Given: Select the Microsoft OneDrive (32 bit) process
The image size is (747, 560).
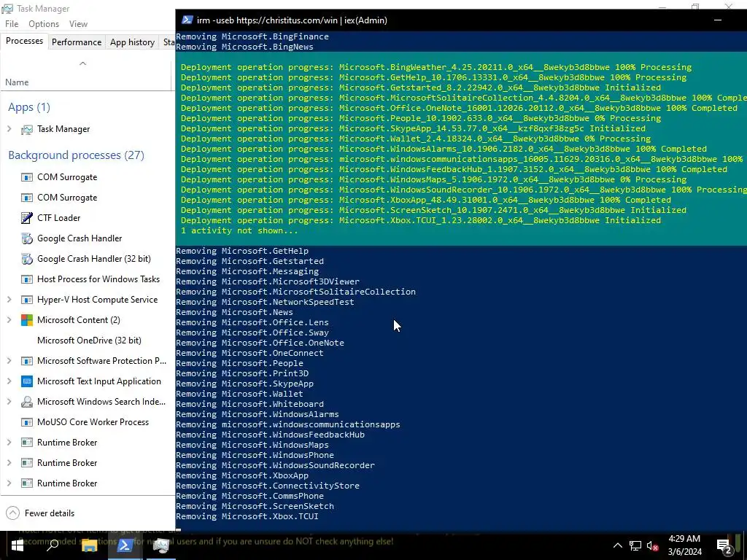Looking at the screenshot, I should 88,341.
